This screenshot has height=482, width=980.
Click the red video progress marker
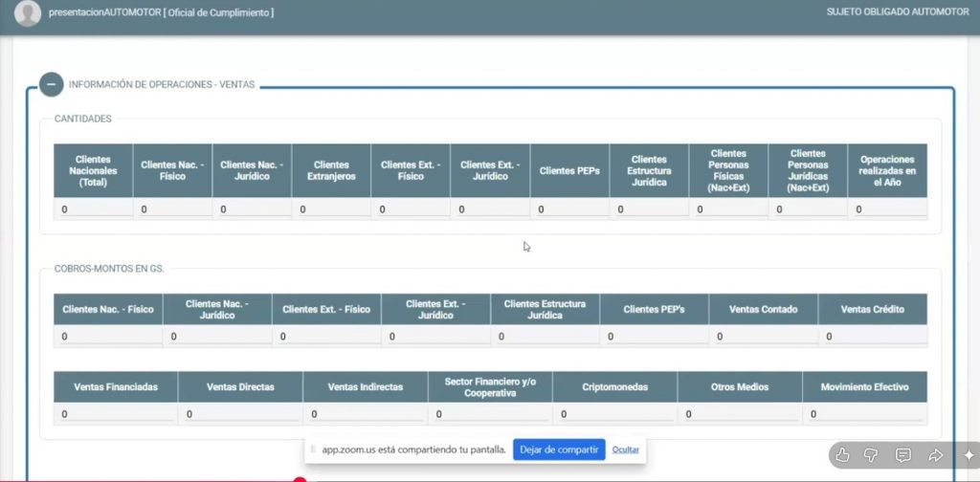pyautogui.click(x=300, y=479)
